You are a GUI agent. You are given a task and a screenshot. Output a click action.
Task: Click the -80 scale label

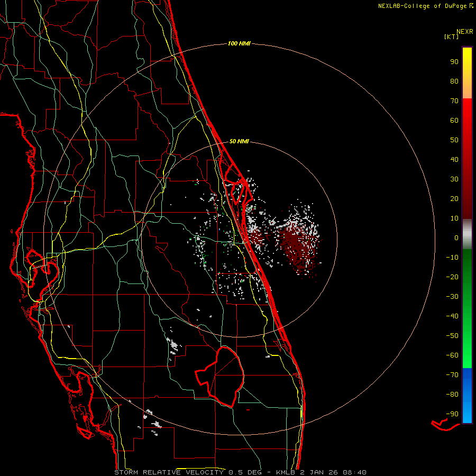tap(452, 395)
